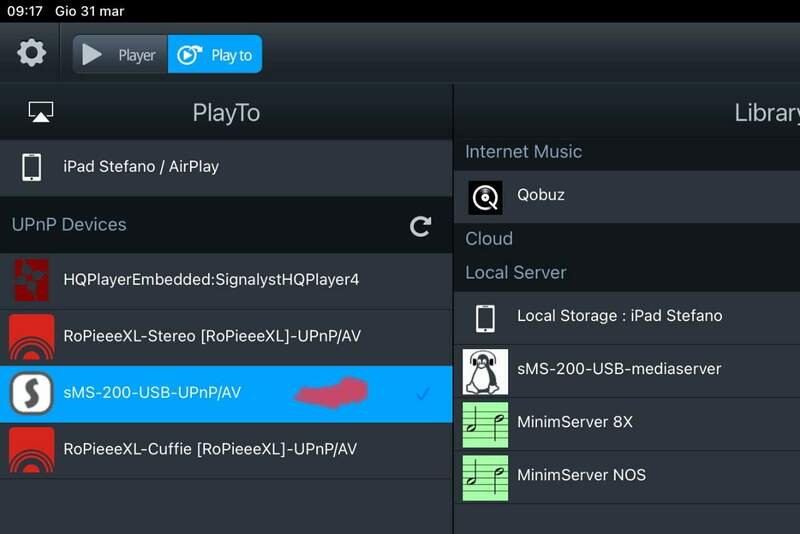Open Qobuz under Internet Music
Image resolution: width=800 pixels, height=534 pixels.
point(541,196)
